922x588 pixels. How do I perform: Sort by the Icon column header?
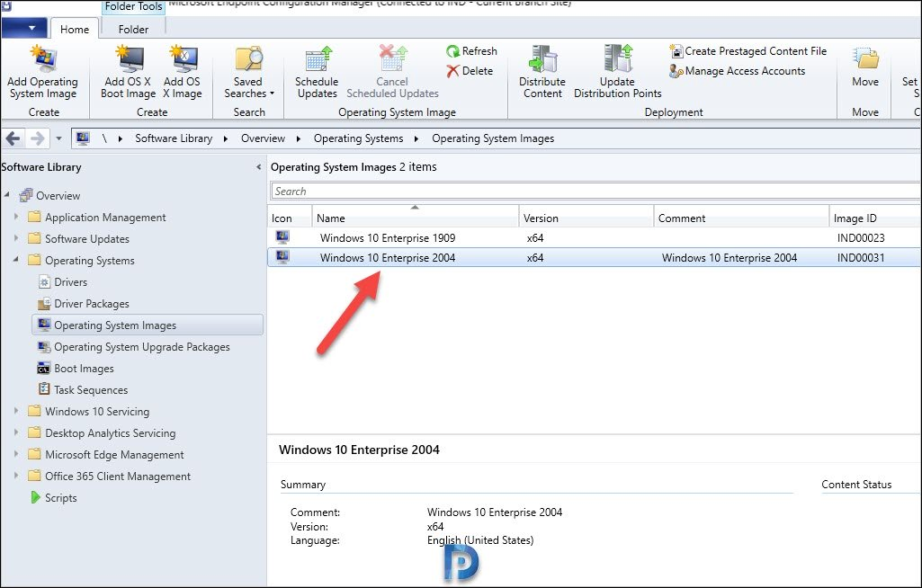[x=290, y=218]
